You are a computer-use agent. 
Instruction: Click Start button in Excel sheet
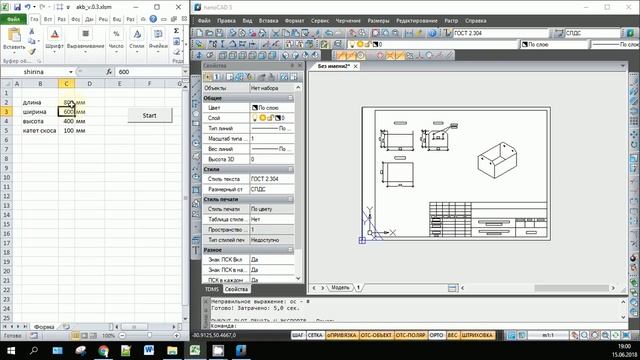click(149, 116)
